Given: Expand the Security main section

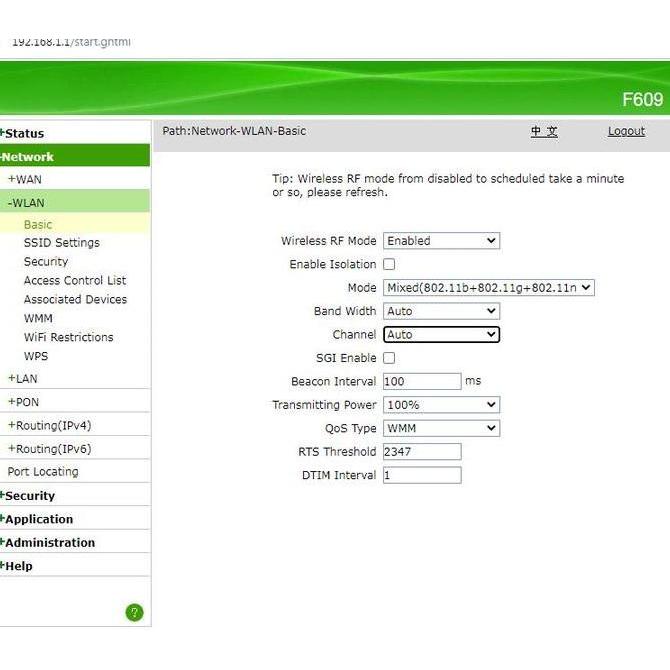Looking at the screenshot, I should click(28, 496).
